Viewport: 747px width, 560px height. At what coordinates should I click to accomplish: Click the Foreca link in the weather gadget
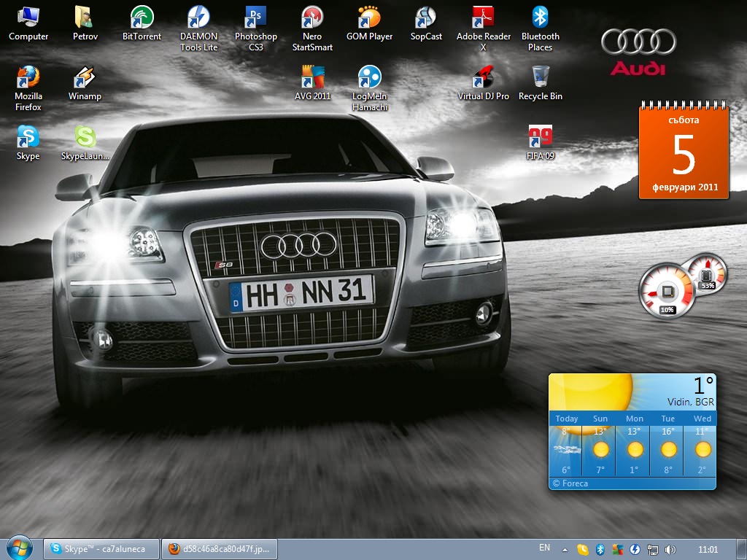570,483
